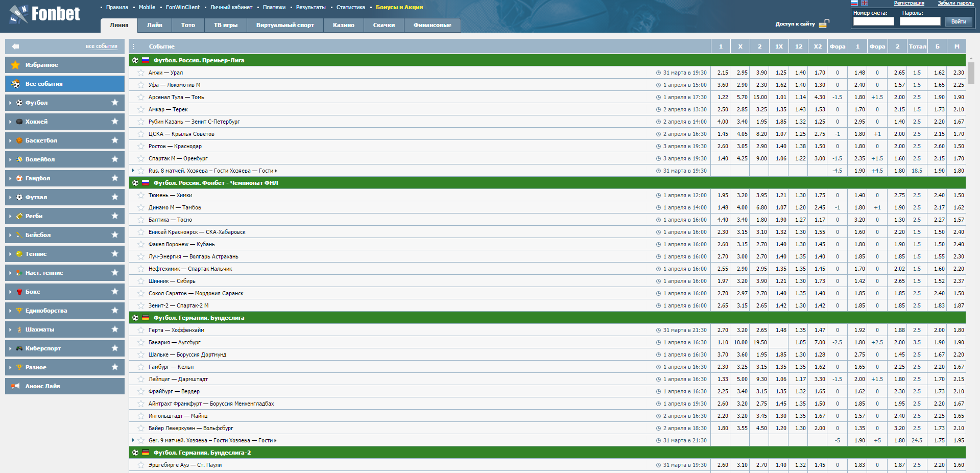Open Избранное favorites section
Screen dimensions: 980x473
(x=65, y=65)
